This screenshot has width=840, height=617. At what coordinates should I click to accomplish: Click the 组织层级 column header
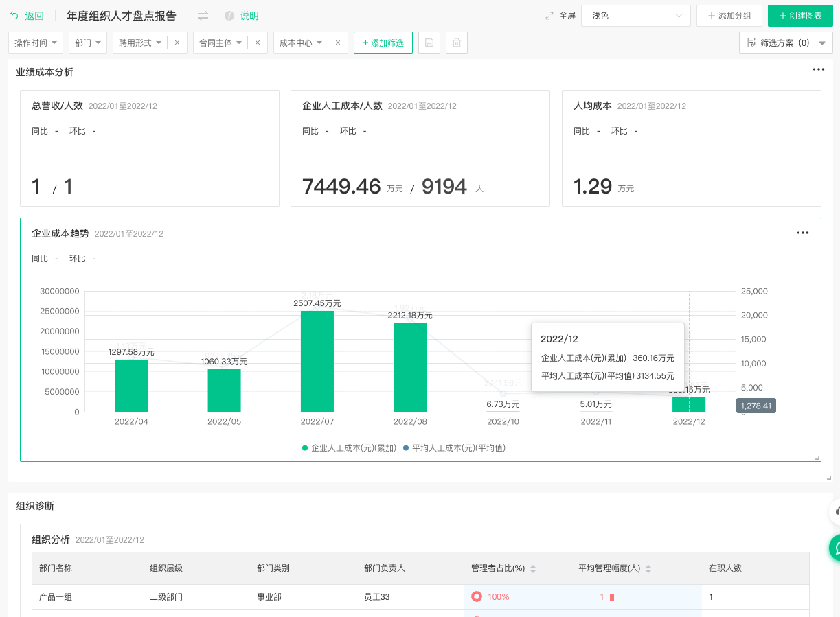166,568
